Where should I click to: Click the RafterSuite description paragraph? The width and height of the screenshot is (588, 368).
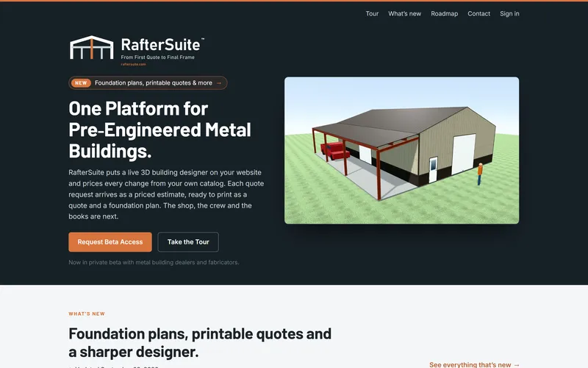click(166, 194)
